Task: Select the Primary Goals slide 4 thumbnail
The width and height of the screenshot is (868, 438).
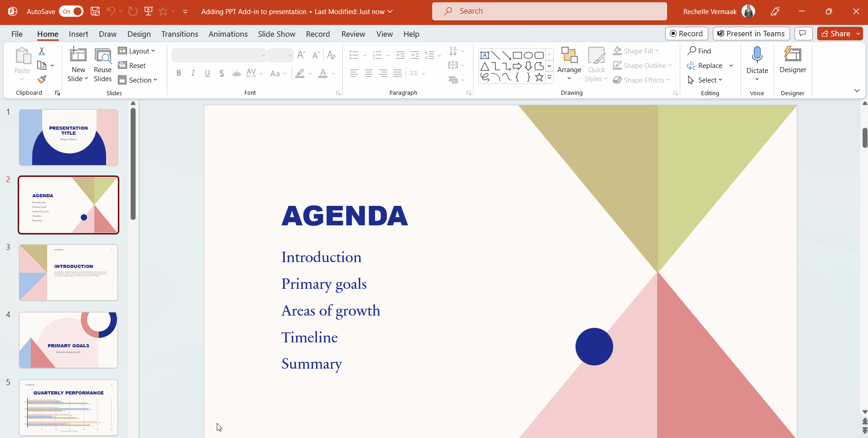Action: click(x=68, y=340)
